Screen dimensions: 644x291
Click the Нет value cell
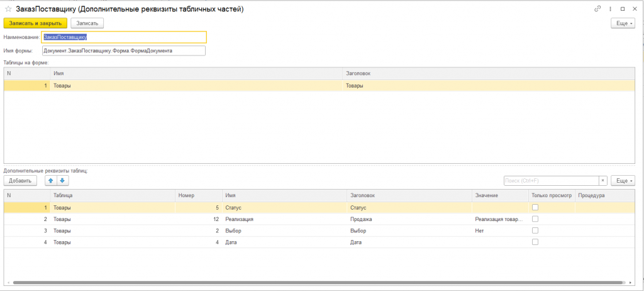tap(499, 231)
